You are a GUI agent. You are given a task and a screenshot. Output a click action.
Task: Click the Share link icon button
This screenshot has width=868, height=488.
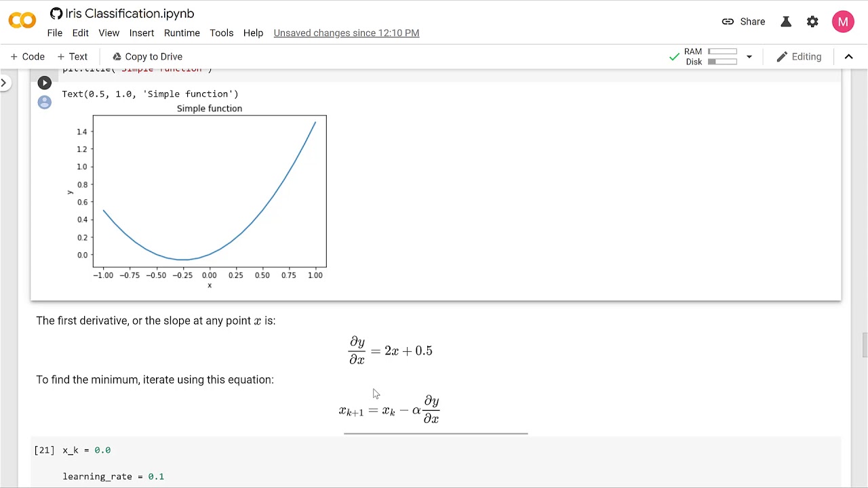click(743, 22)
